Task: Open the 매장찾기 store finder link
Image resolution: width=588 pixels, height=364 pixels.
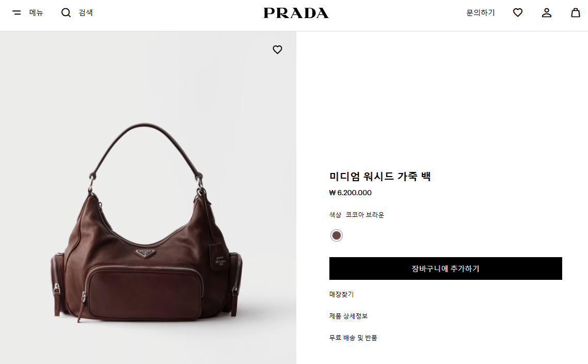Action: coord(341,294)
